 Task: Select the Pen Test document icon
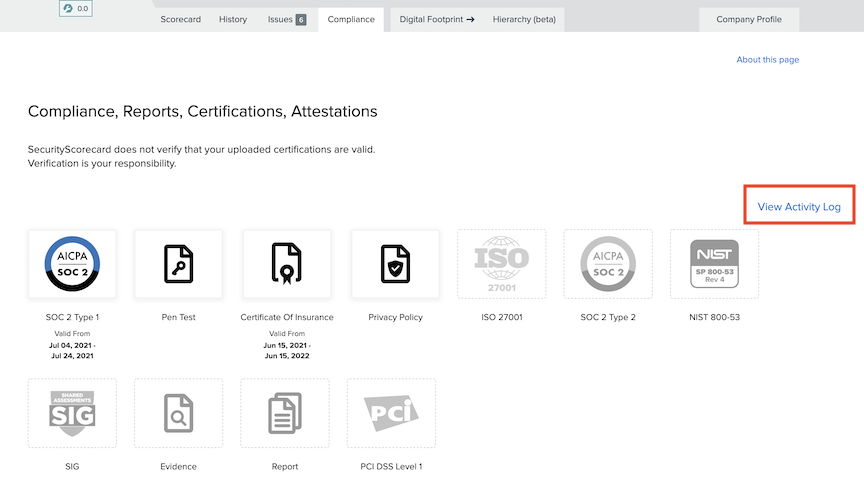tap(179, 264)
